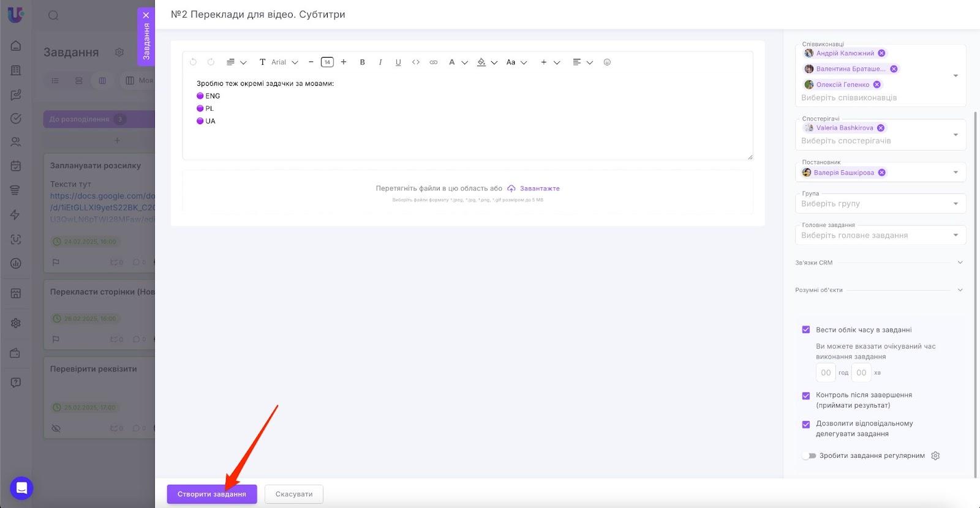This screenshot has width=980, height=508.
Task: Remove Валентина Браташе... from co-executors
Action: (894, 69)
